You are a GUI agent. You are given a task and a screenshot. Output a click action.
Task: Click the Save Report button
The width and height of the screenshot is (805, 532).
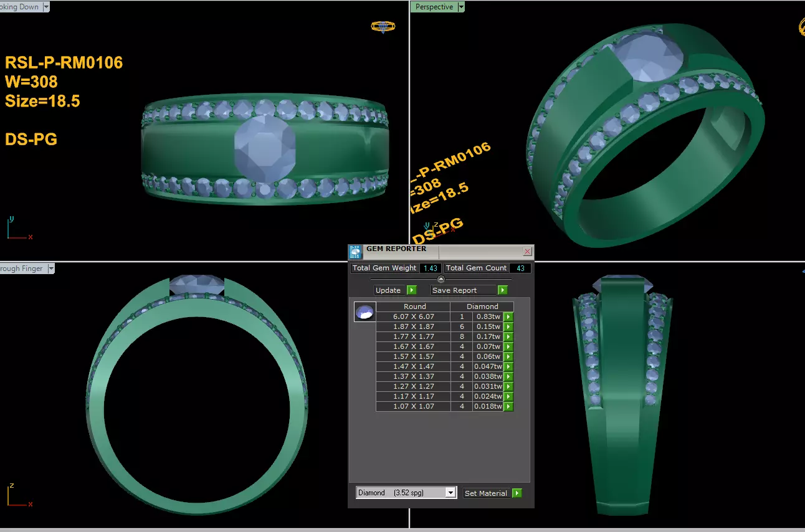(464, 290)
